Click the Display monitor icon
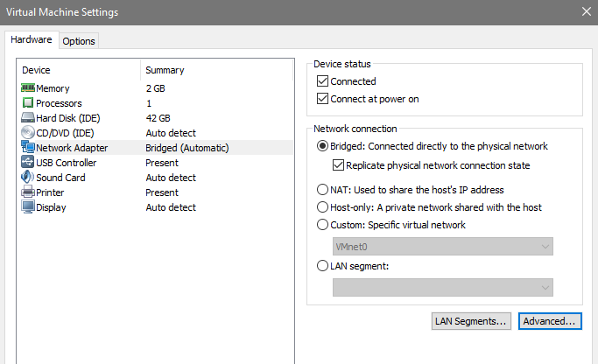Screen dimensions: 598x364 click(x=27, y=207)
